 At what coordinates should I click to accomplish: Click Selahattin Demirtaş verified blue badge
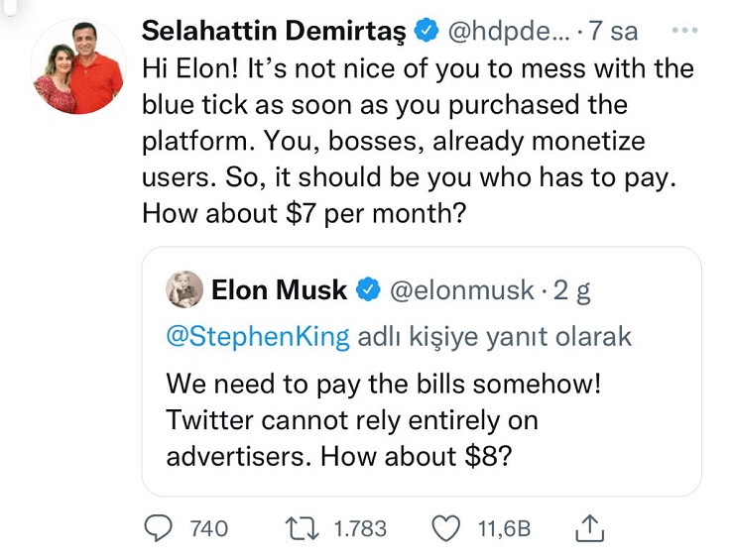coord(427,32)
